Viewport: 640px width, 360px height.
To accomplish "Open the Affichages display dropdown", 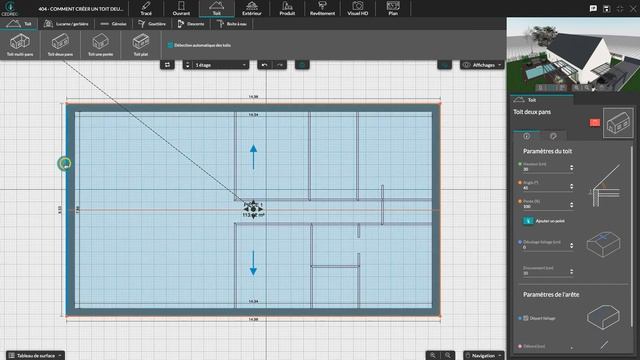I will click(482, 65).
